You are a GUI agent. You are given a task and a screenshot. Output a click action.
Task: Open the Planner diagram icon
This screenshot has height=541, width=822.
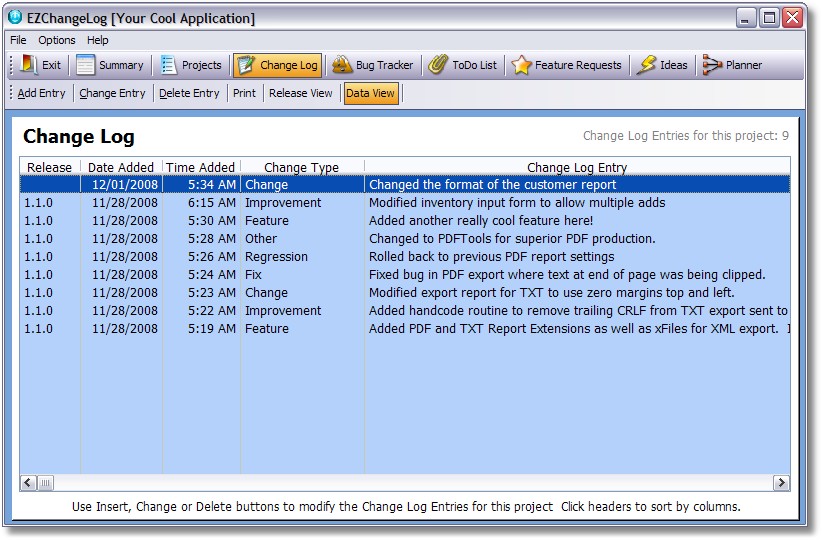click(712, 65)
